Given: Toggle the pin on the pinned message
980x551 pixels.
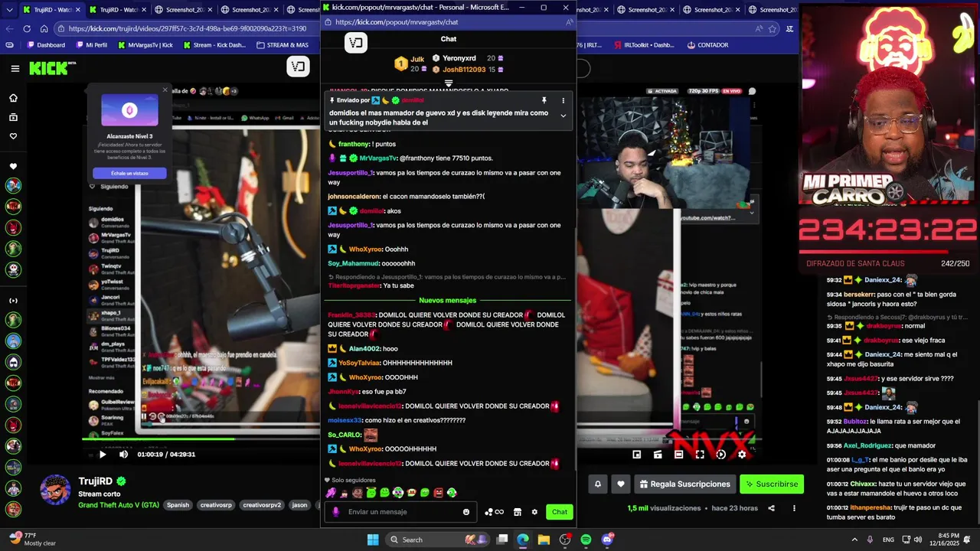Looking at the screenshot, I should click(544, 100).
